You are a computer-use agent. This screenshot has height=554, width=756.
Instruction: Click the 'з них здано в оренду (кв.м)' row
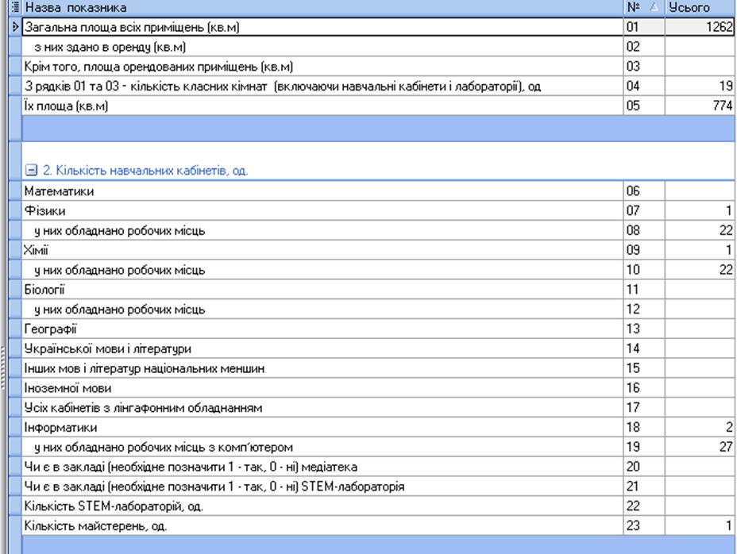click(x=318, y=47)
